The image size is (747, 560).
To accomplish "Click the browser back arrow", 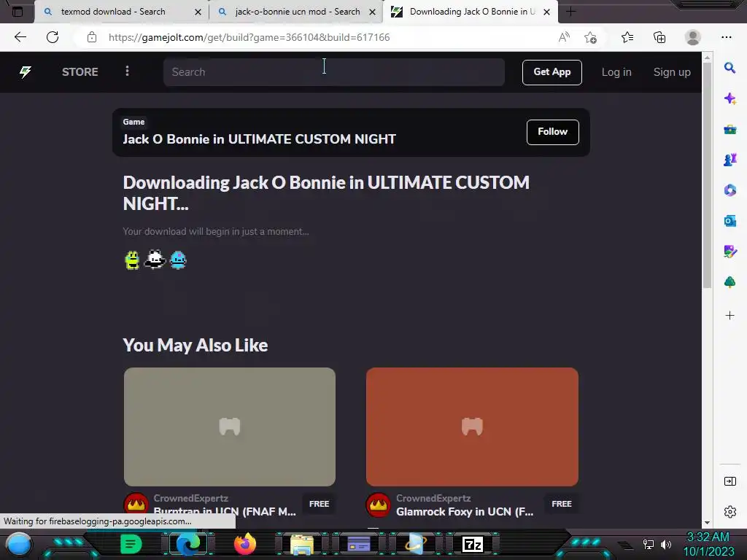I will pyautogui.click(x=20, y=37).
